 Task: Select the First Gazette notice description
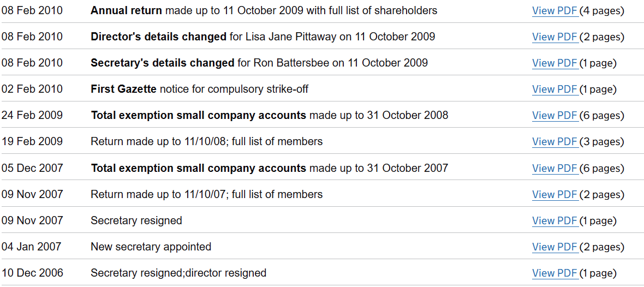[199, 89]
